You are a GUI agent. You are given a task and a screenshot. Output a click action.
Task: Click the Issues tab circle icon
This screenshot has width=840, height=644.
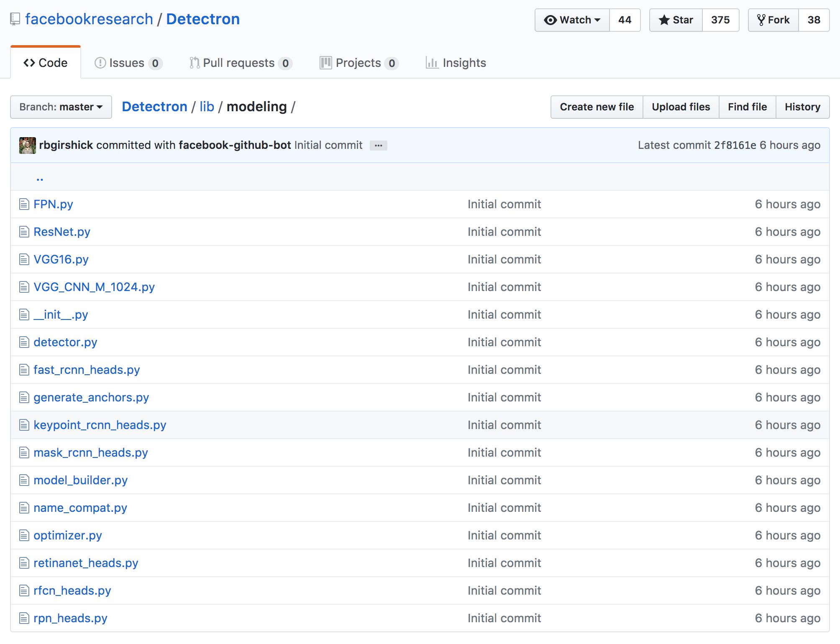100,63
